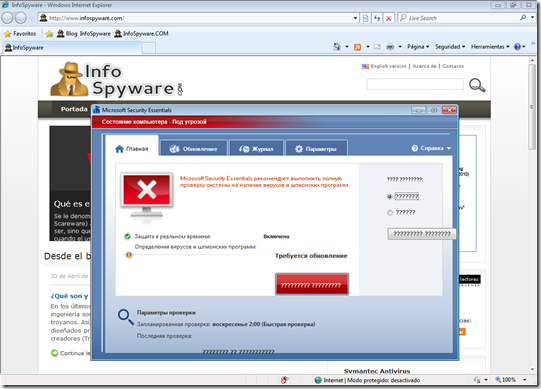
Task: Switch to the Главная tab
Action: point(132,149)
